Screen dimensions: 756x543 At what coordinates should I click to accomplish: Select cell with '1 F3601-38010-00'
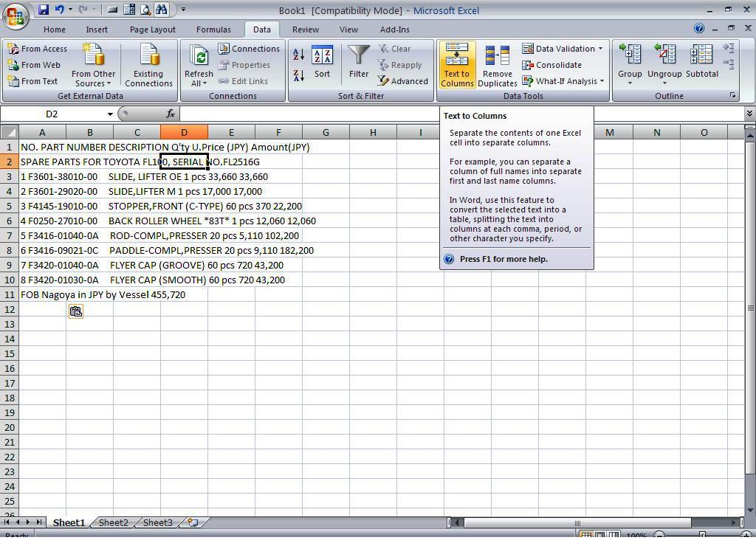pos(42,177)
